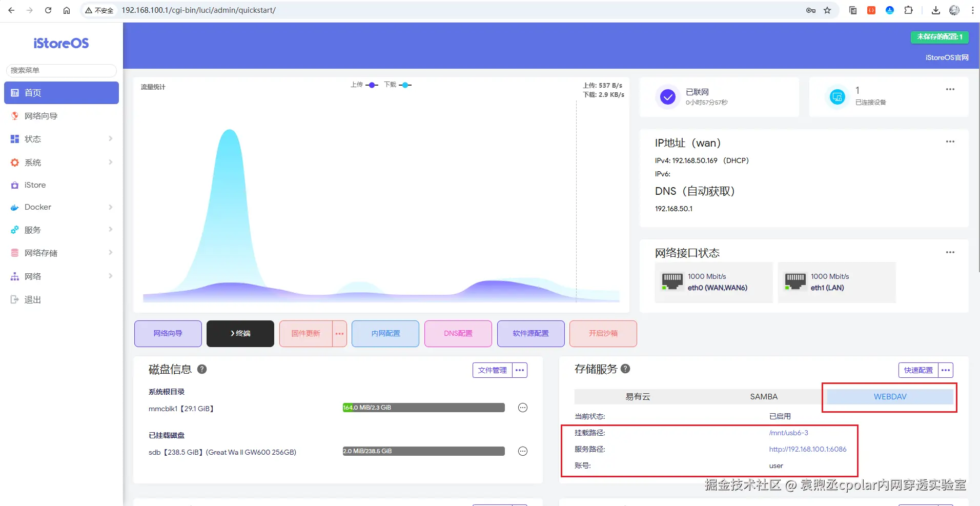Open more options on connected devices card
Viewport: 980px width, 506px height.
[950, 89]
